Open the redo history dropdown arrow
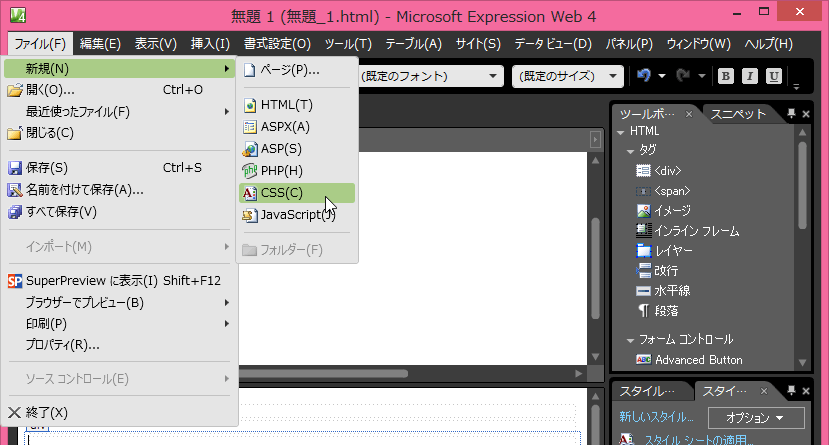Screen dimensions: 829x445 pos(702,76)
